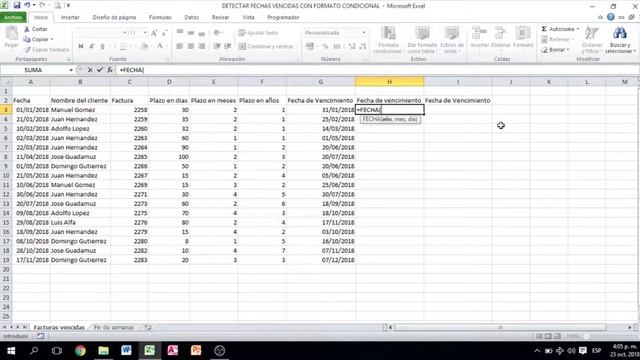Switch to the Datos tab
640x360 pixels.
tap(192, 17)
